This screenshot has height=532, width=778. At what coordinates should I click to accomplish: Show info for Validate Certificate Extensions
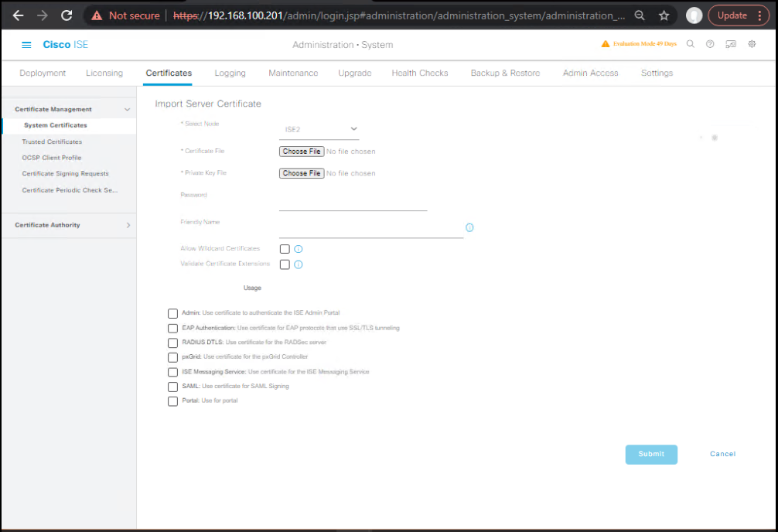coord(299,264)
